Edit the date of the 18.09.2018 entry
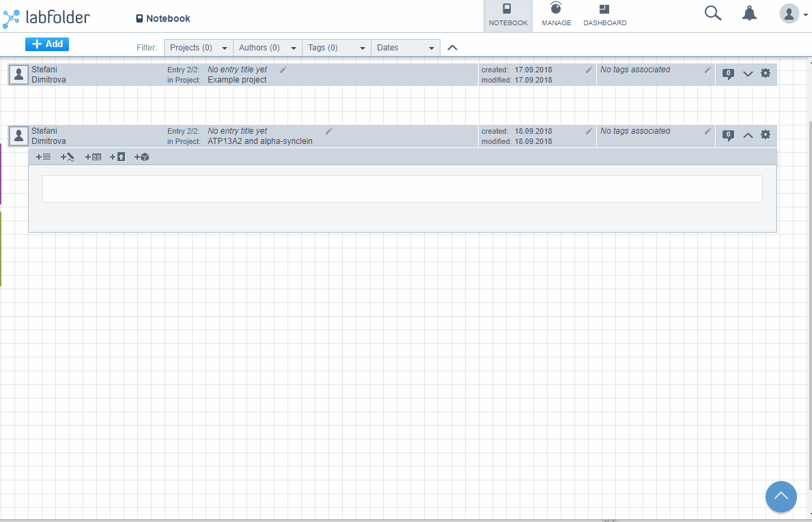 point(589,132)
